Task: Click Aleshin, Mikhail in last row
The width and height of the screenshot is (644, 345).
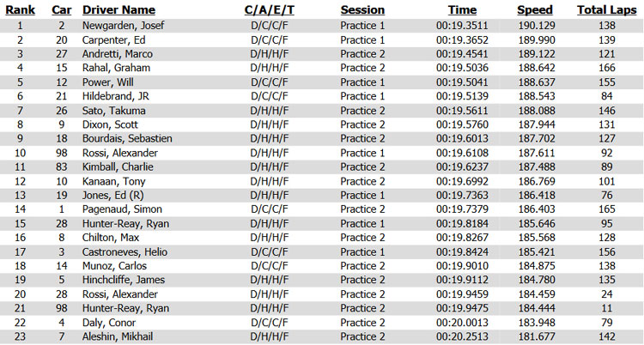Action: [118, 336]
